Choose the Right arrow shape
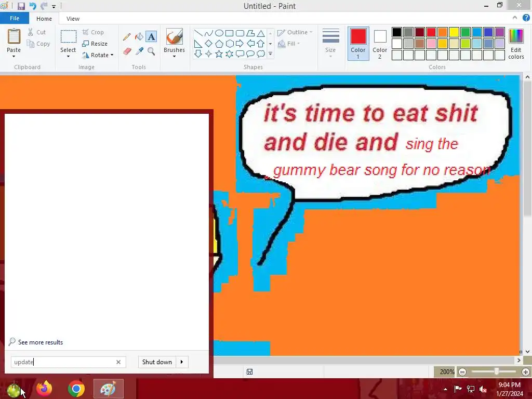The width and height of the screenshot is (532, 399). [240, 44]
